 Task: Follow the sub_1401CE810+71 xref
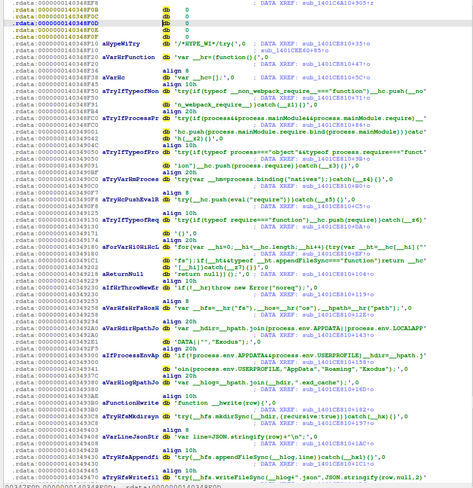[x=336, y=98]
